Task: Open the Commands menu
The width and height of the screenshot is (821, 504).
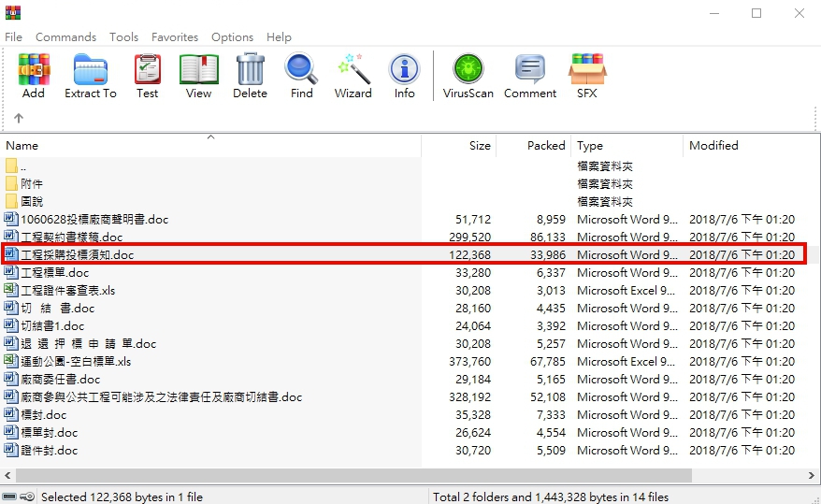Action: pyautogui.click(x=66, y=37)
